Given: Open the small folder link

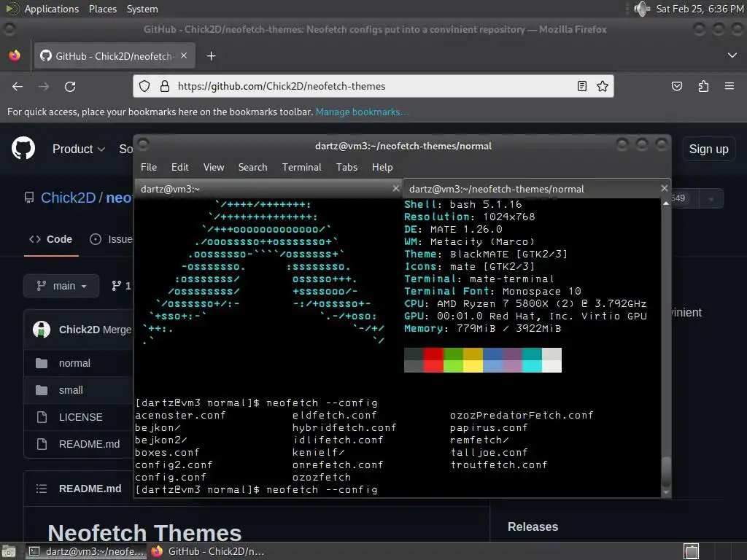Looking at the screenshot, I should 71,391.
